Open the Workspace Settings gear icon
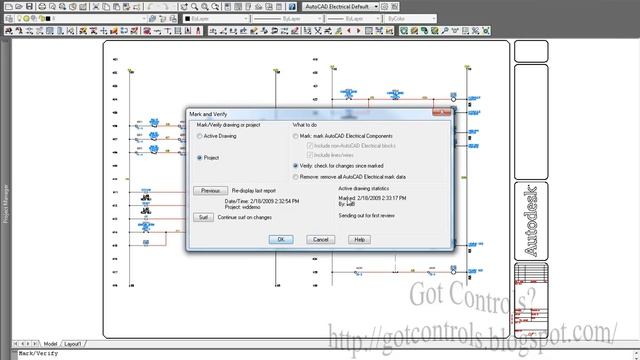The image size is (640, 360). [x=384, y=7]
